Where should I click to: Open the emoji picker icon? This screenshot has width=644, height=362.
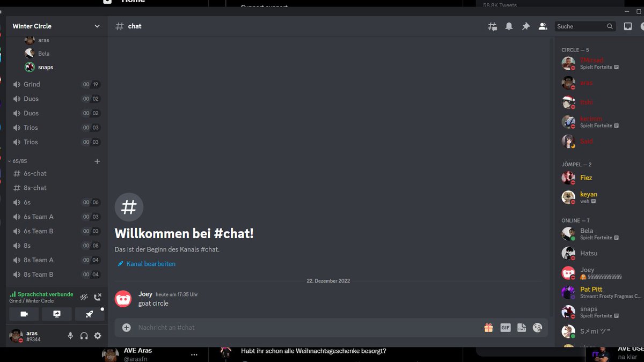(x=537, y=327)
